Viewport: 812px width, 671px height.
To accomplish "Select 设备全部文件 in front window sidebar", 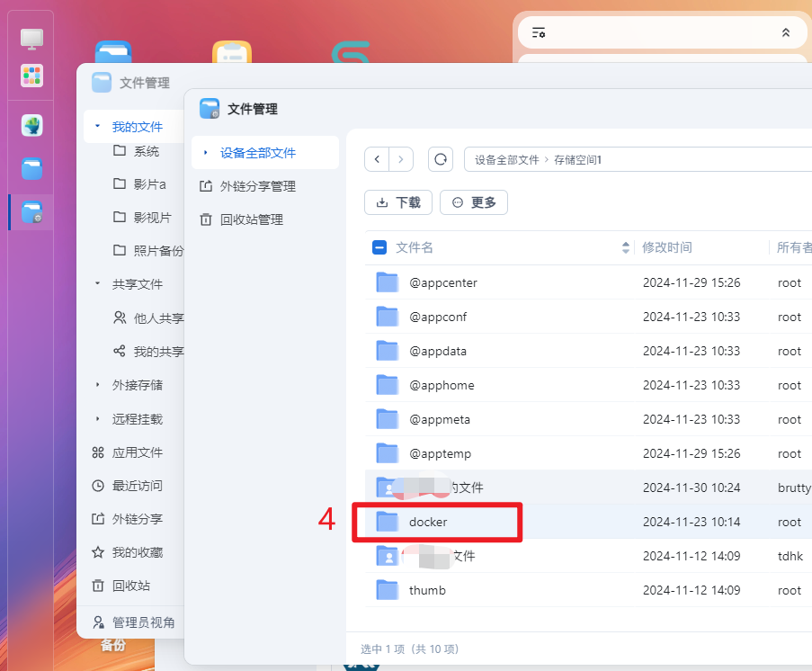I will tap(265, 152).
